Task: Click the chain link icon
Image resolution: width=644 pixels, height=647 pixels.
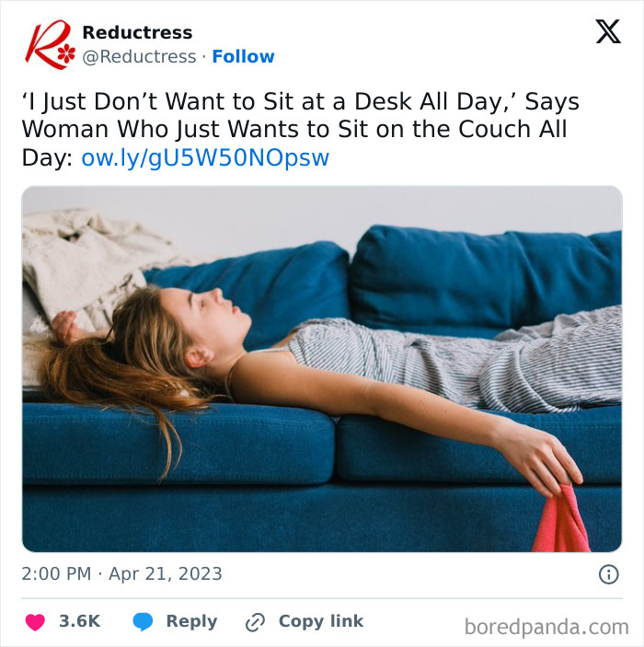Action: click(255, 622)
